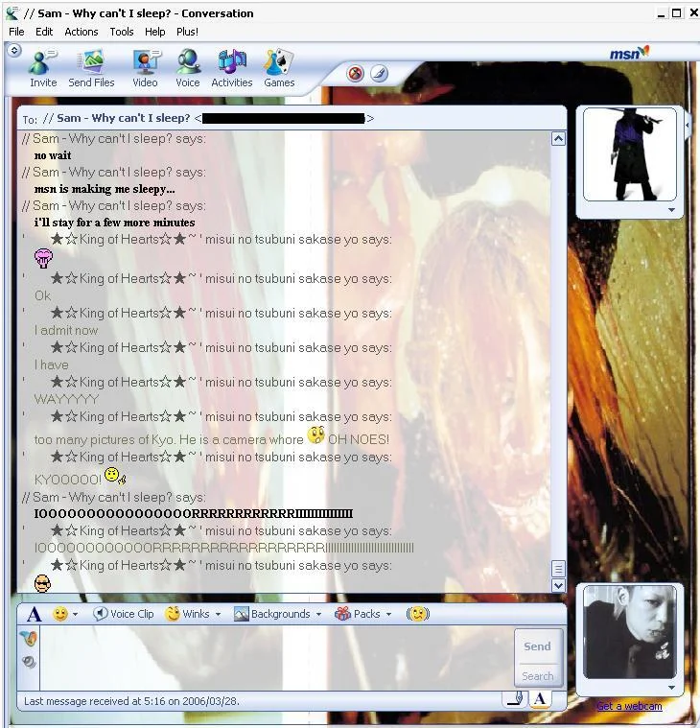This screenshot has height=728, width=700.
Task: Open the Winks menu
Action: [188, 614]
